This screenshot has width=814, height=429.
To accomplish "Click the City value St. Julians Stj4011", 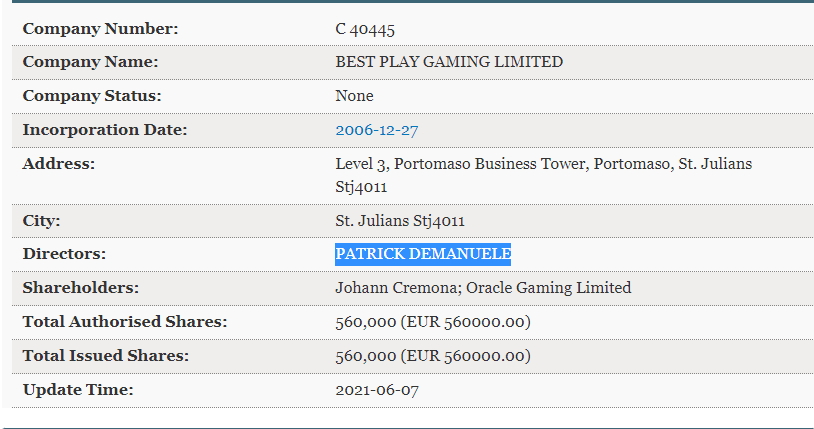I will [x=400, y=221].
